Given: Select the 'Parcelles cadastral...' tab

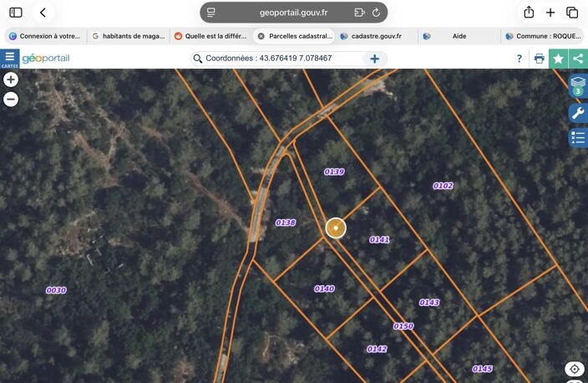Looking at the screenshot, I should click(294, 36).
